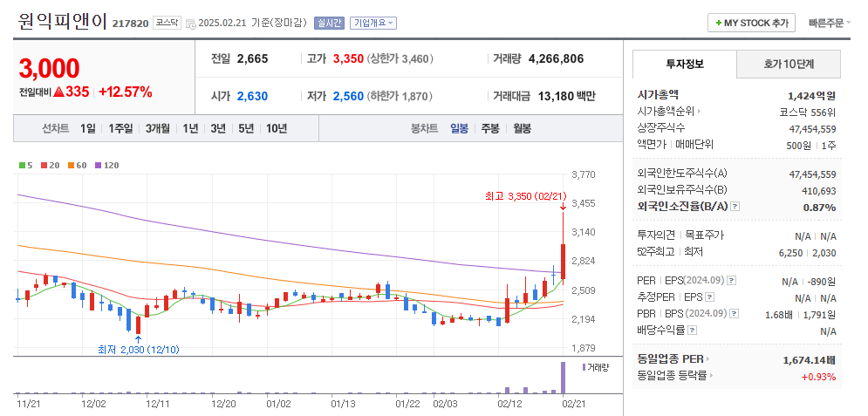Image resolution: width=868 pixels, height=416 pixels.
Task: Click the 시가 value 2,630
Action: pyautogui.click(x=252, y=96)
